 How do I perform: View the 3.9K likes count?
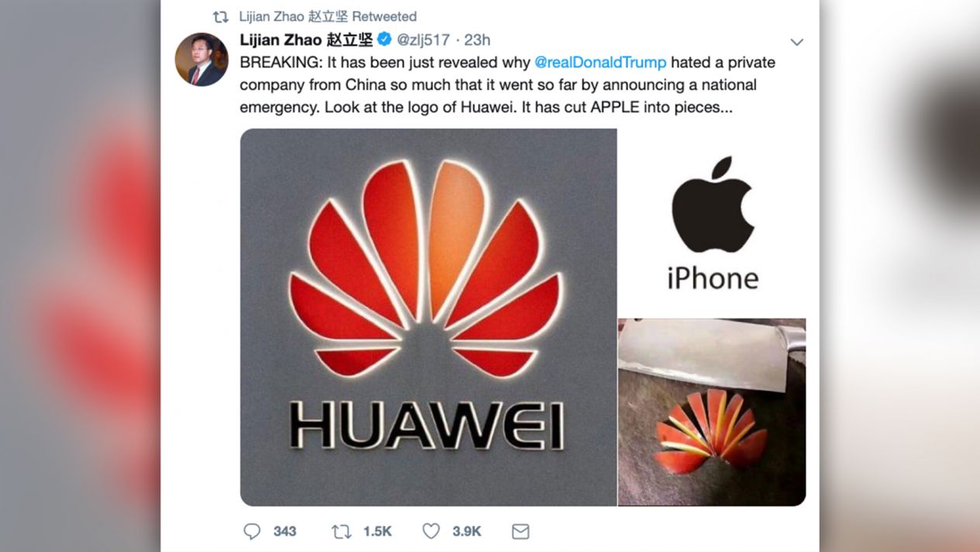(x=467, y=531)
